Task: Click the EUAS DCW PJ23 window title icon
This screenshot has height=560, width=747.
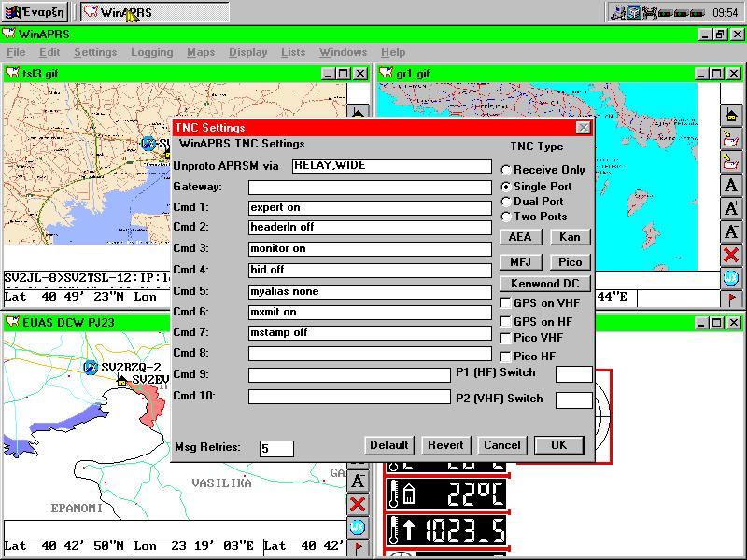Action: (x=11, y=322)
